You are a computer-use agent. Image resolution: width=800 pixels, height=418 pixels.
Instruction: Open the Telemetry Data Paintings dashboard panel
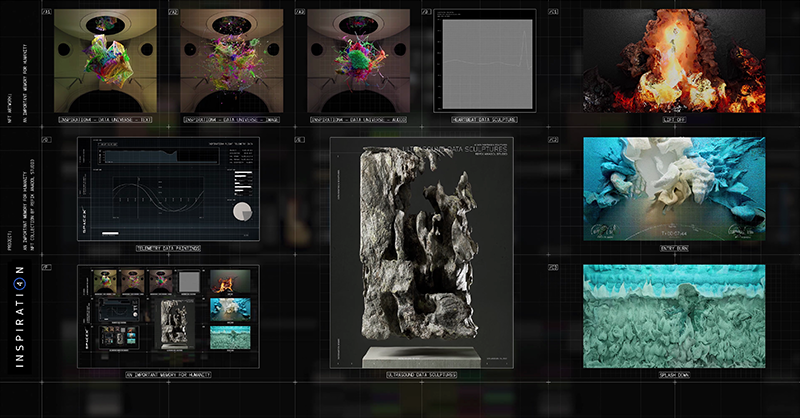coord(168,189)
